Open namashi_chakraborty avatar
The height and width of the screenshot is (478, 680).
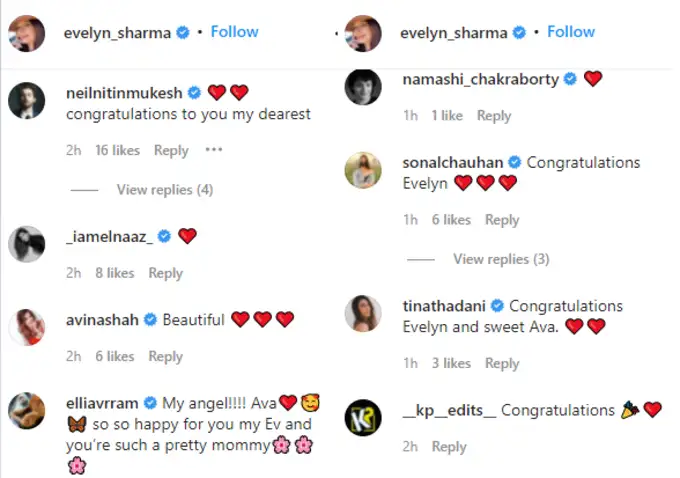coord(363,86)
